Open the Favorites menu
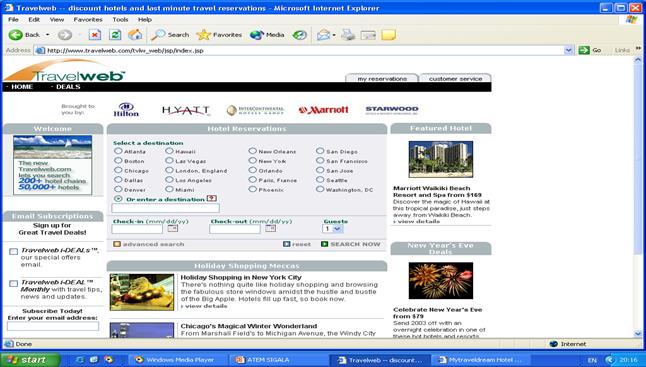 [x=88, y=19]
